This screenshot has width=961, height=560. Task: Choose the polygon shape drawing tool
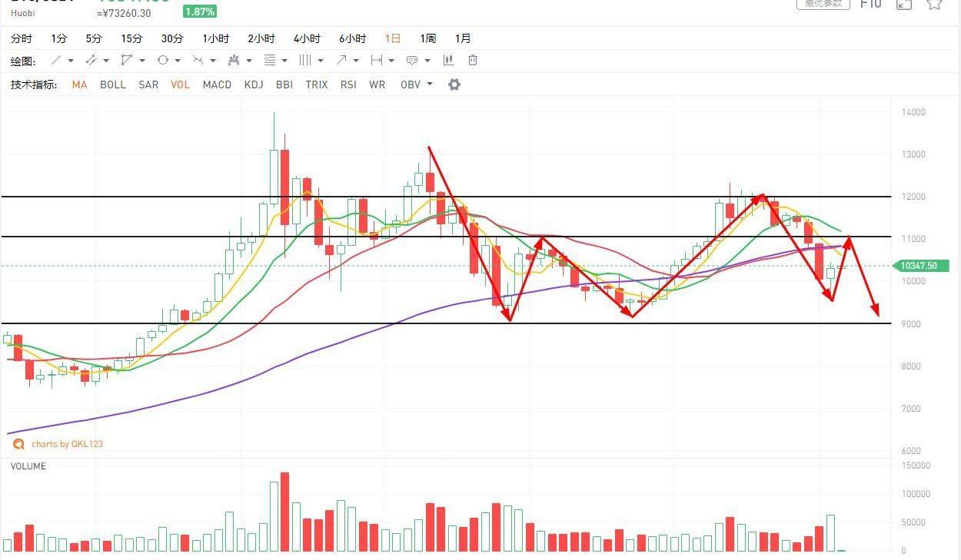(126, 60)
